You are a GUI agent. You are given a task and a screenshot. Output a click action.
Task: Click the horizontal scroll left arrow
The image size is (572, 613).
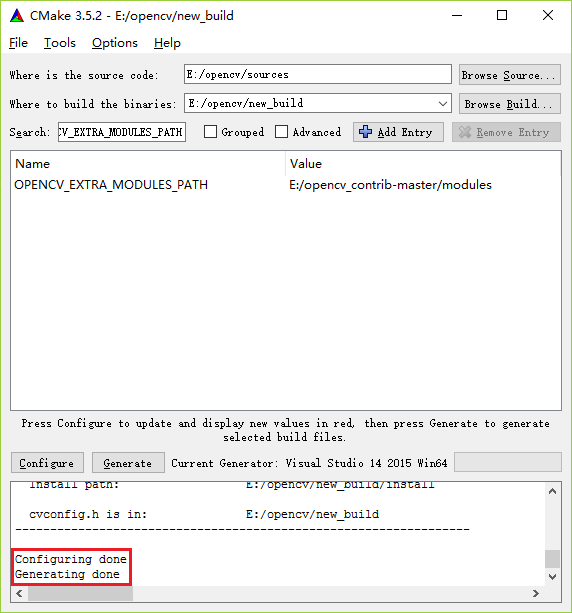[19, 593]
